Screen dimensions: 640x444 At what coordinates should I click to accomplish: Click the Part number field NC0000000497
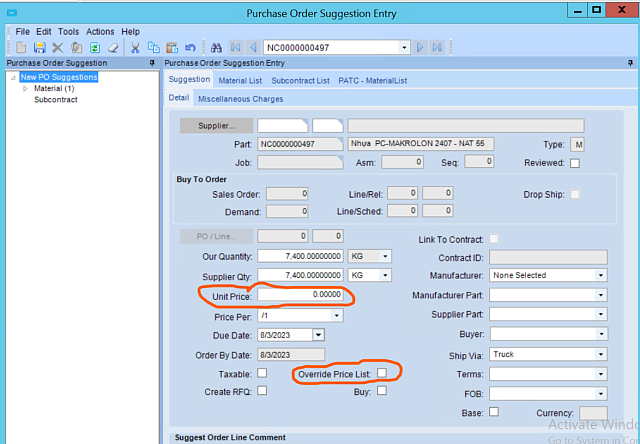300,144
